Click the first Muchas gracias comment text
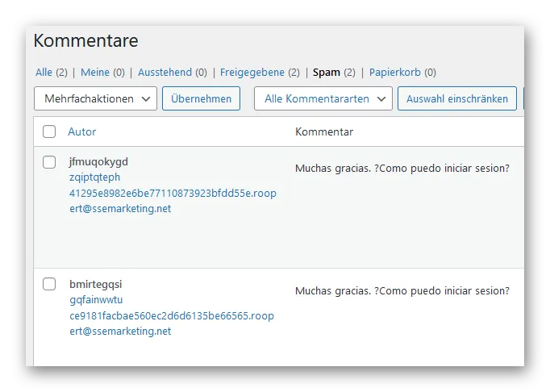This screenshot has width=550, height=392. [x=402, y=169]
